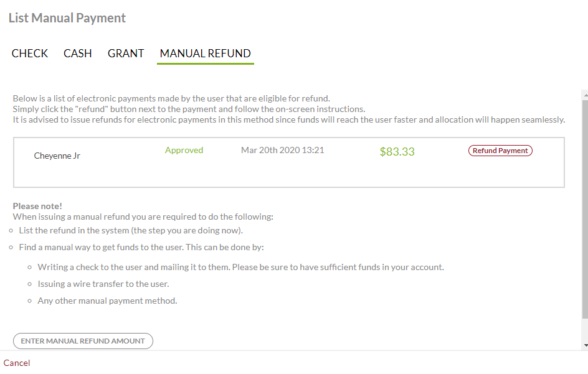588x374 pixels.
Task: Click the "Please note!" label
Action: pos(37,206)
